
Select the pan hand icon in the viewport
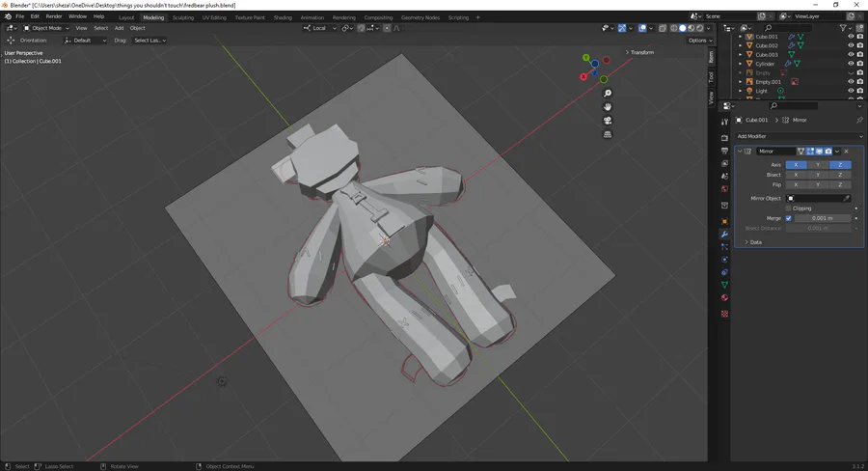click(x=608, y=107)
